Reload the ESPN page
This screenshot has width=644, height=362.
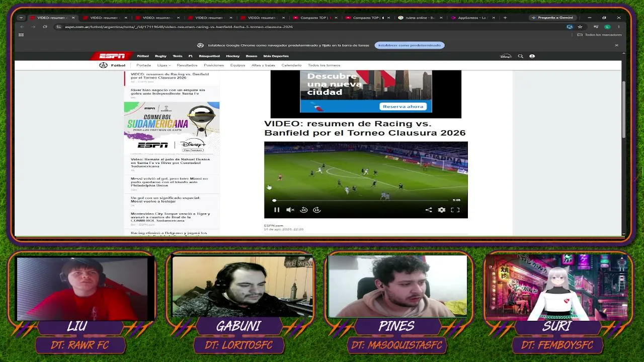45,27
